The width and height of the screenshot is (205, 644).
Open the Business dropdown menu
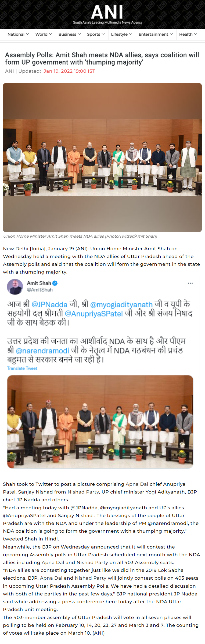pos(69,34)
